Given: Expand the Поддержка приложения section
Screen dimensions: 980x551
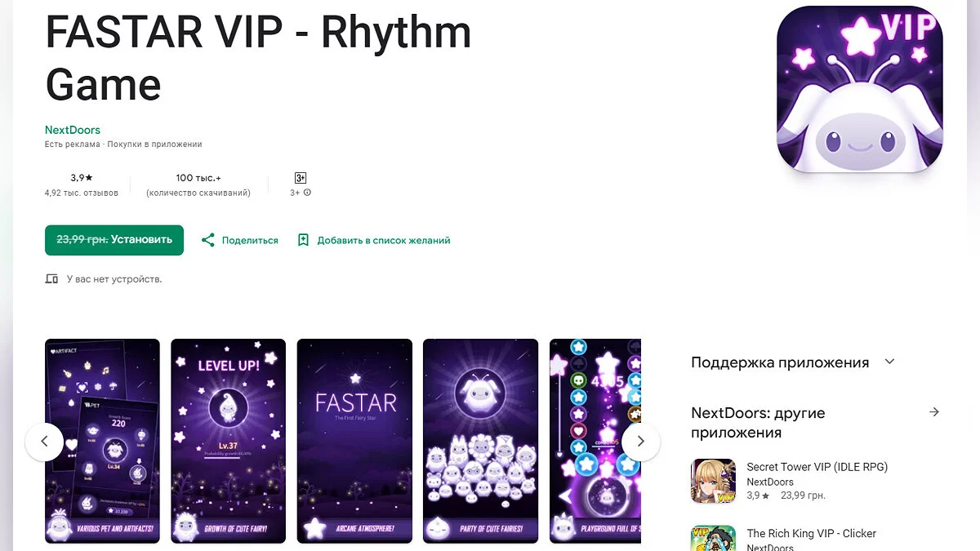Looking at the screenshot, I should point(890,362).
